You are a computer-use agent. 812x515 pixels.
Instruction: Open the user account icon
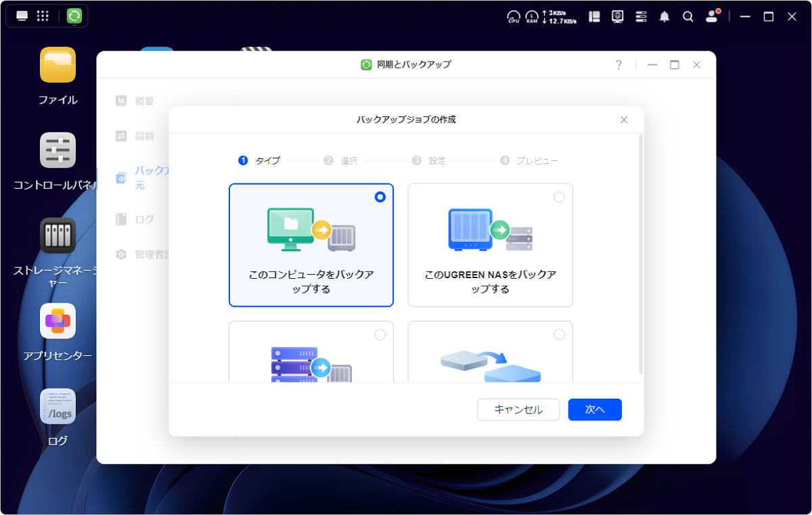(x=712, y=16)
